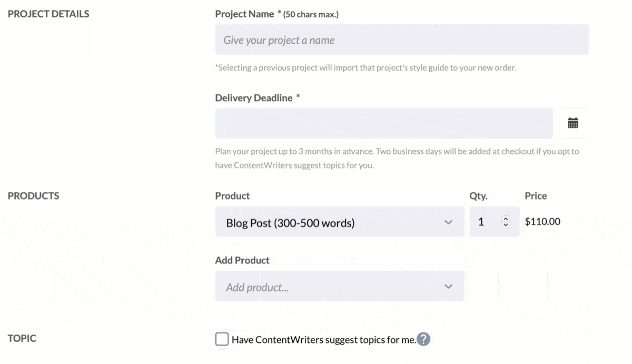The image size is (632, 364).
Task: Click the question mark help icon
Action: point(423,339)
